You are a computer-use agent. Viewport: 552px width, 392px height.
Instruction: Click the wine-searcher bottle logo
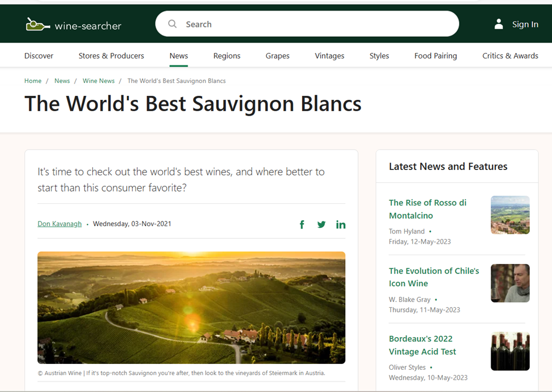coord(37,25)
